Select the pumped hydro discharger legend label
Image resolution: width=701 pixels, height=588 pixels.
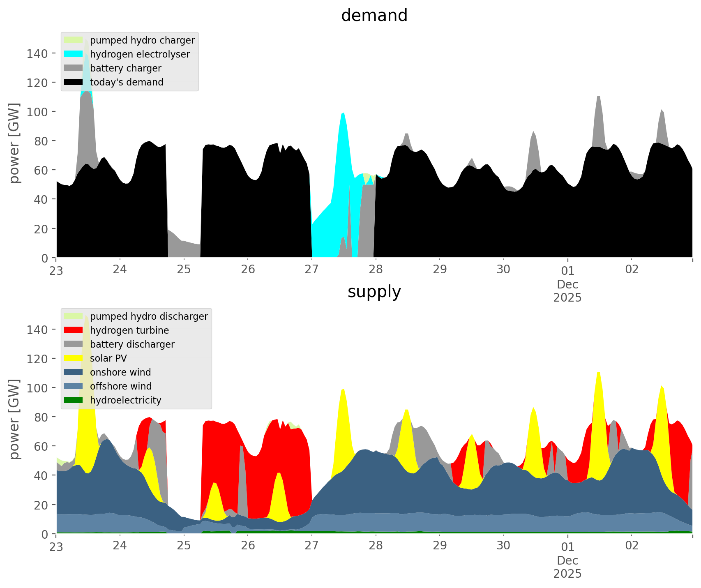(x=149, y=316)
